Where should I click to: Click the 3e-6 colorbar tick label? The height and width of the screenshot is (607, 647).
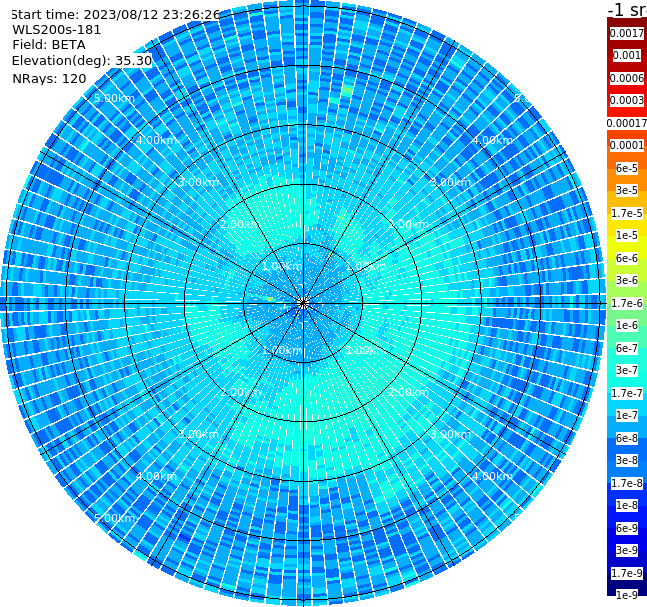tap(627, 280)
